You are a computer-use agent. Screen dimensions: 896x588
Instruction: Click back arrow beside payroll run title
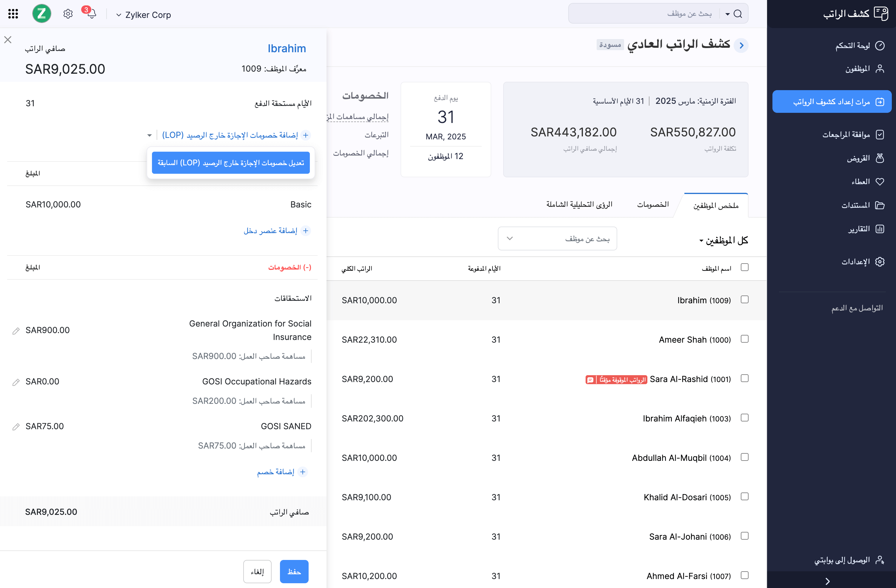pyautogui.click(x=741, y=46)
